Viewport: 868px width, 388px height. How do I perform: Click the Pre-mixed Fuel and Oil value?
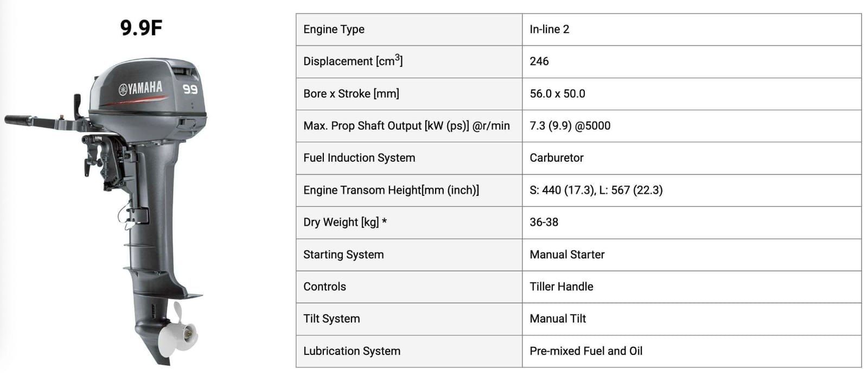coord(586,351)
